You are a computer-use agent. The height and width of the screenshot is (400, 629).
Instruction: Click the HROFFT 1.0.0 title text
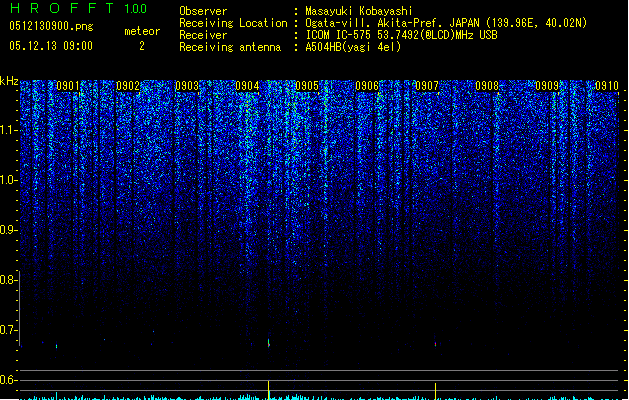[x=79, y=8]
